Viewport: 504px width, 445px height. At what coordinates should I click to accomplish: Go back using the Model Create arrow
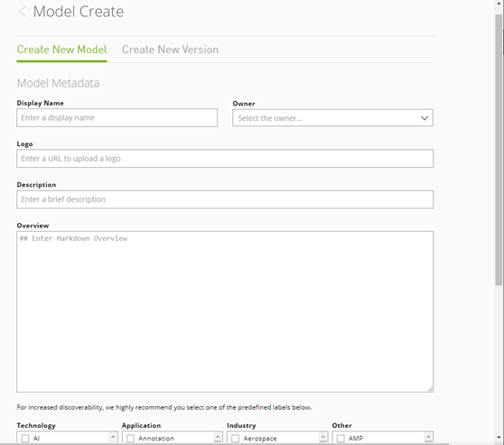click(23, 12)
